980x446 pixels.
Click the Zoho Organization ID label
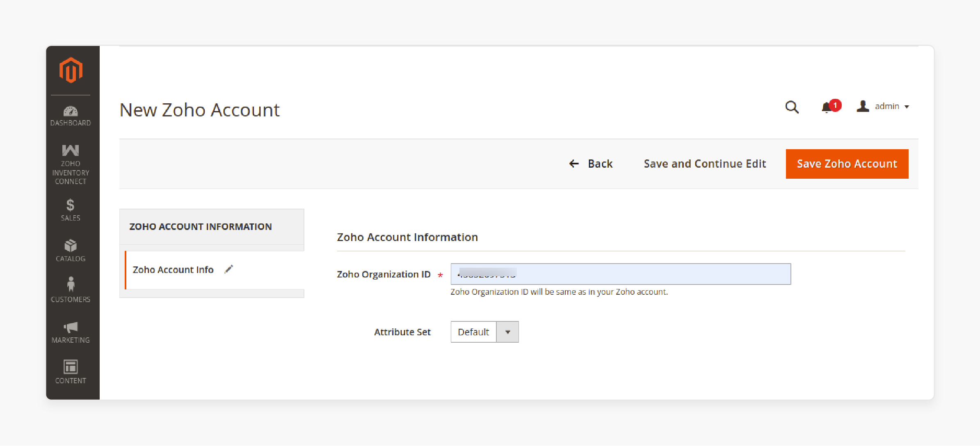click(x=384, y=274)
